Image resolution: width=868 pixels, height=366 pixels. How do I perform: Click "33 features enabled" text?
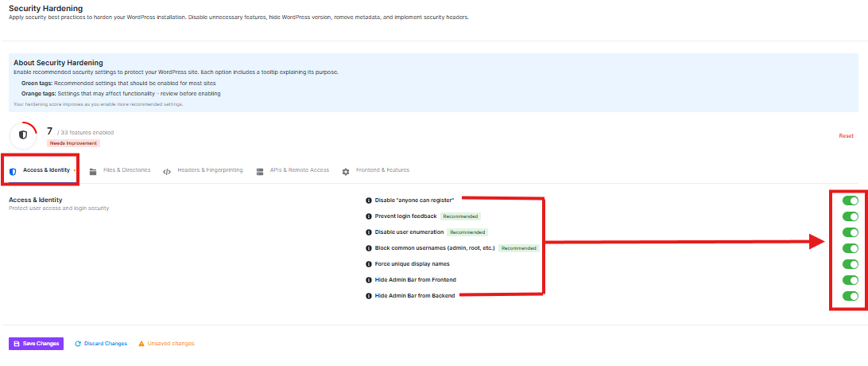point(86,132)
